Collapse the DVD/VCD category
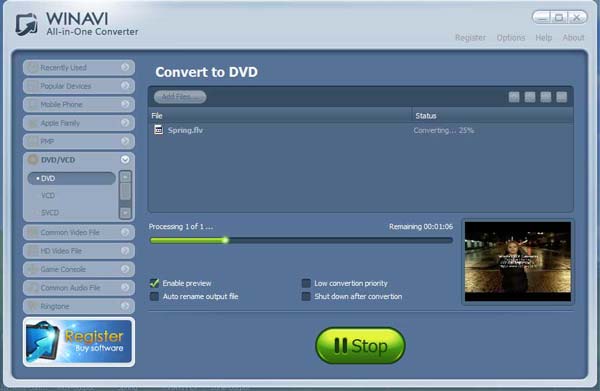 [125, 160]
